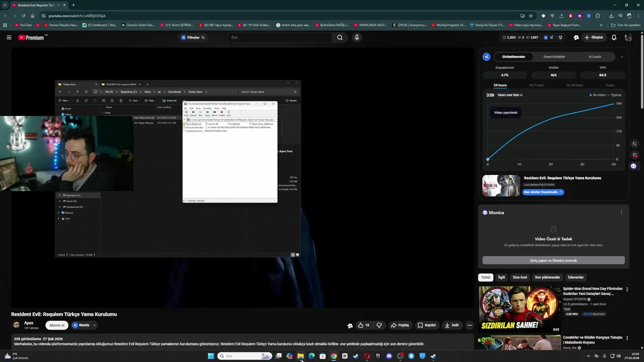Select the 1st 28 days tab
Viewport: 644px width, 362px height.
click(574, 85)
